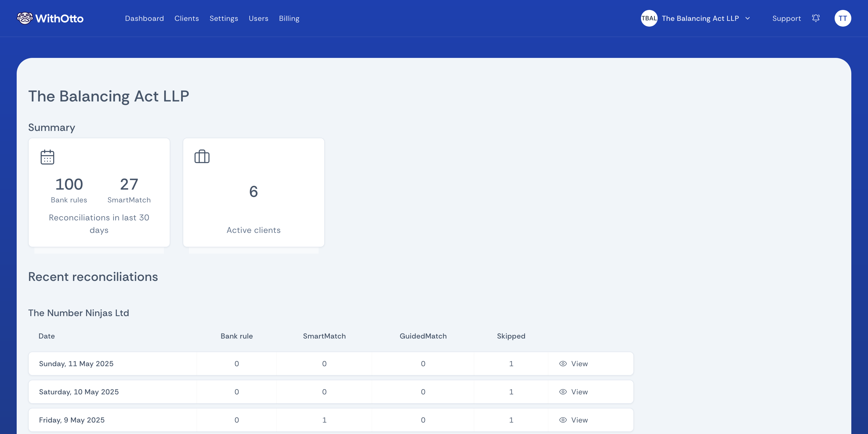This screenshot has height=434, width=868.
Task: Open the notifications bell
Action: [816, 18]
